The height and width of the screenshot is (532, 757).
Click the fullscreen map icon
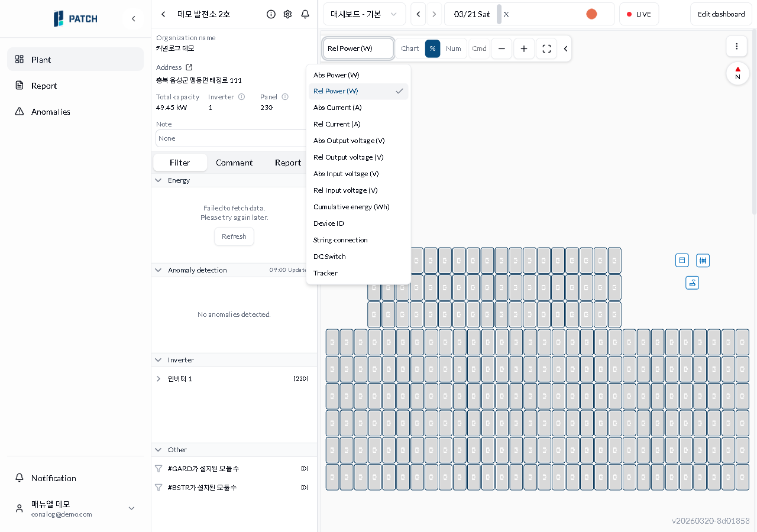(546, 48)
